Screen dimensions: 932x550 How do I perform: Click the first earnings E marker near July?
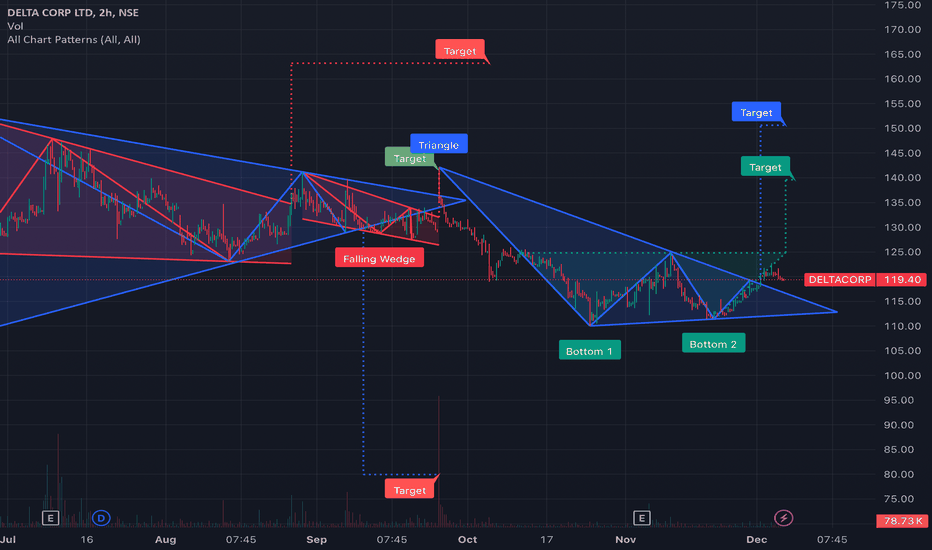tap(51, 518)
